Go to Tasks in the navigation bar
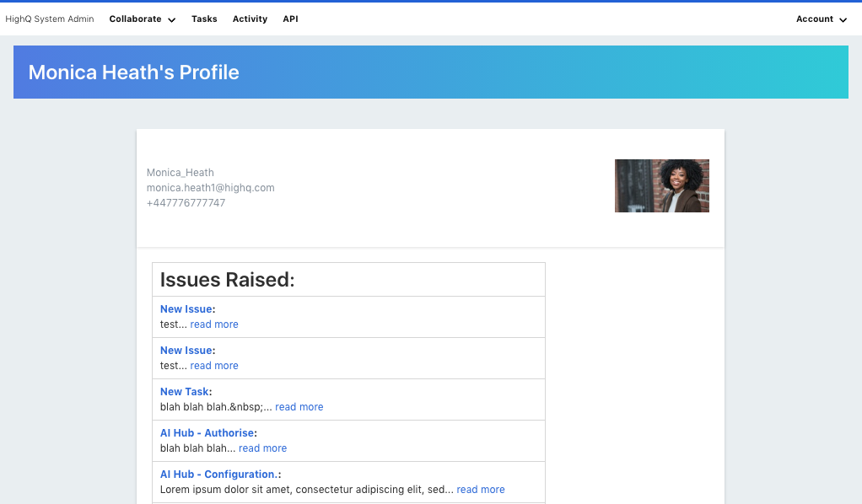Image resolution: width=862 pixels, height=504 pixels. (204, 19)
